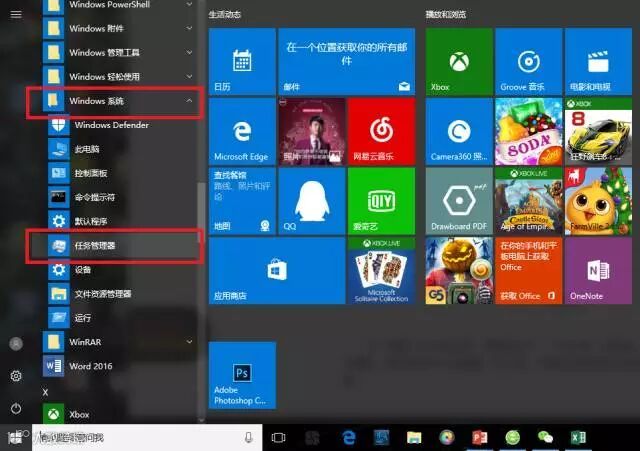The height and width of the screenshot is (451, 640).
Task: Open the 邮件 mail tile
Action: 347,62
